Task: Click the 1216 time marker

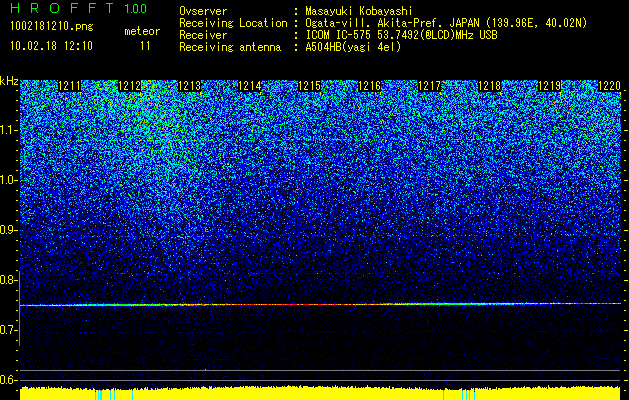Action: click(369, 86)
